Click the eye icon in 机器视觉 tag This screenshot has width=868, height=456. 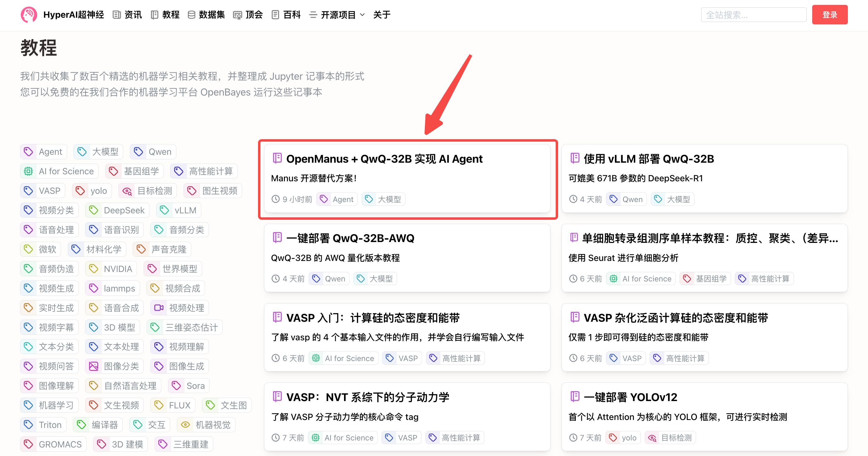coord(185,425)
